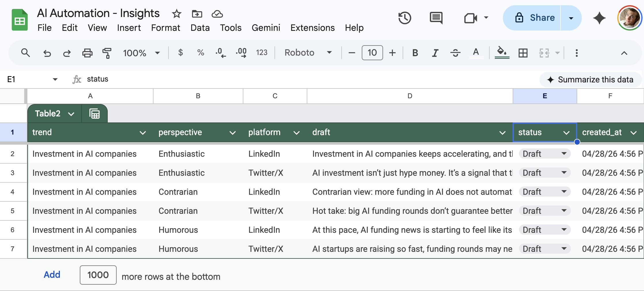Screen dimensions: 644x291
Task: Open the View menu
Action: coord(97,28)
